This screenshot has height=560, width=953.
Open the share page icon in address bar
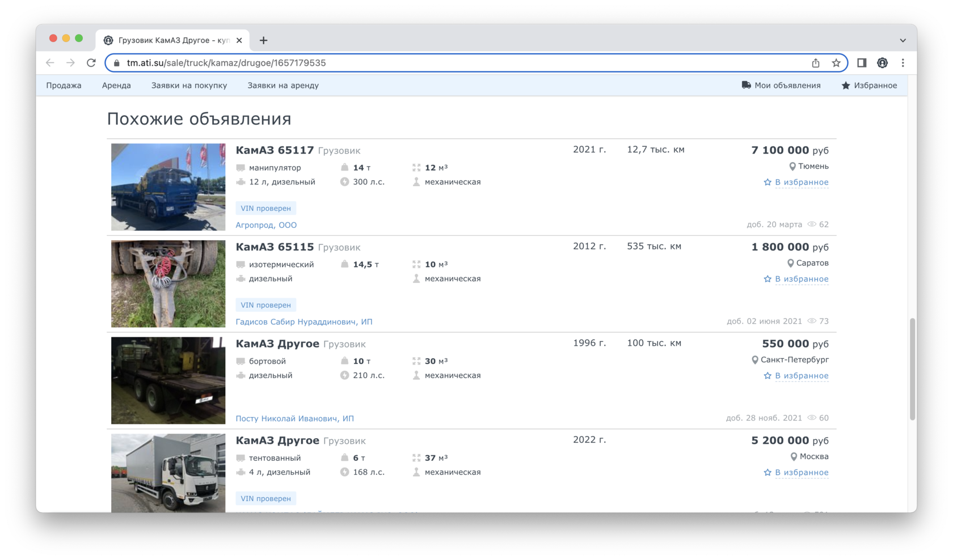(x=816, y=63)
